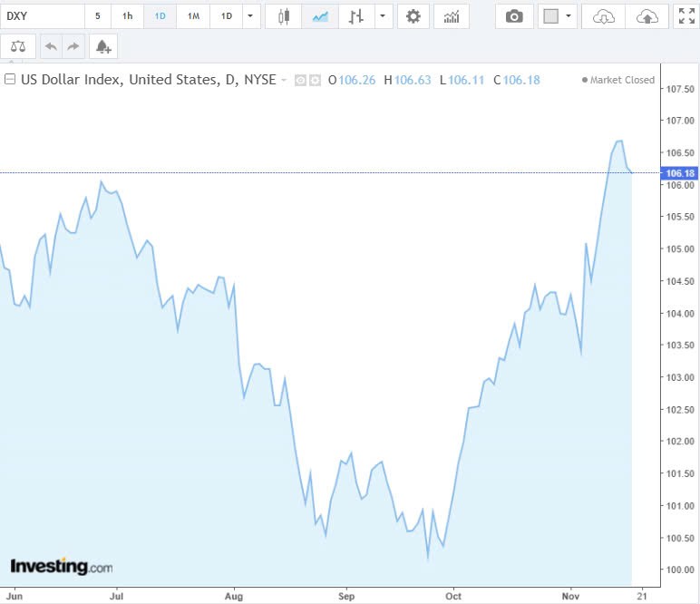The width and height of the screenshot is (700, 604).
Task: Click the 21 date label on time axis
Action: click(642, 596)
